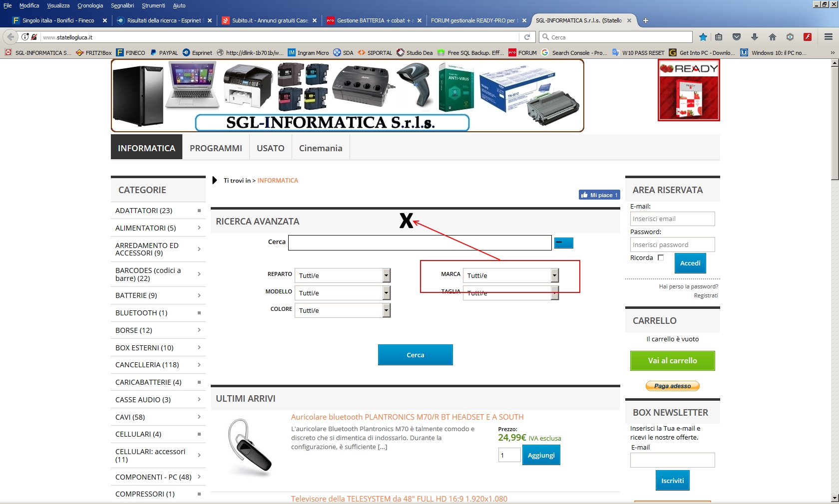
Task: Go to the browser home icon
Action: 773,37
